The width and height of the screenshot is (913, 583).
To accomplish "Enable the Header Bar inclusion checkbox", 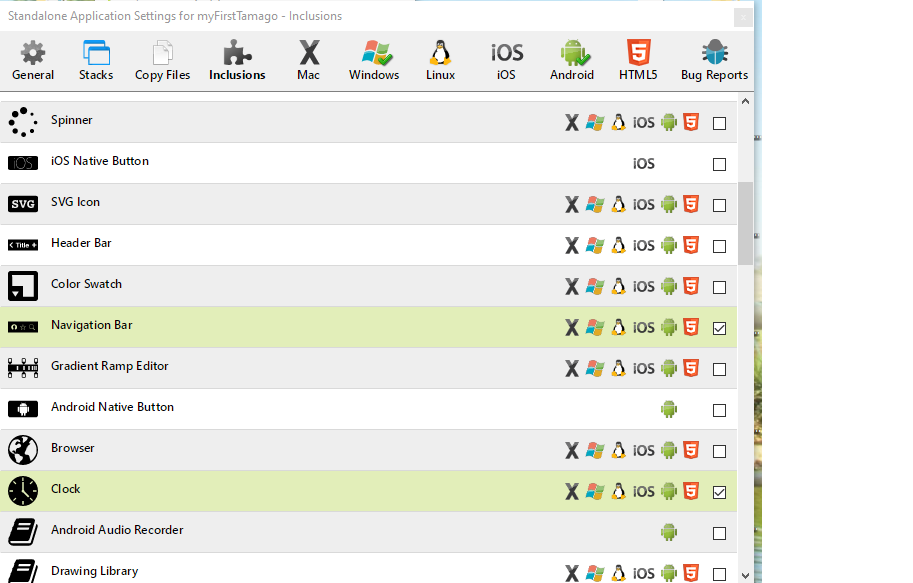I will [720, 246].
